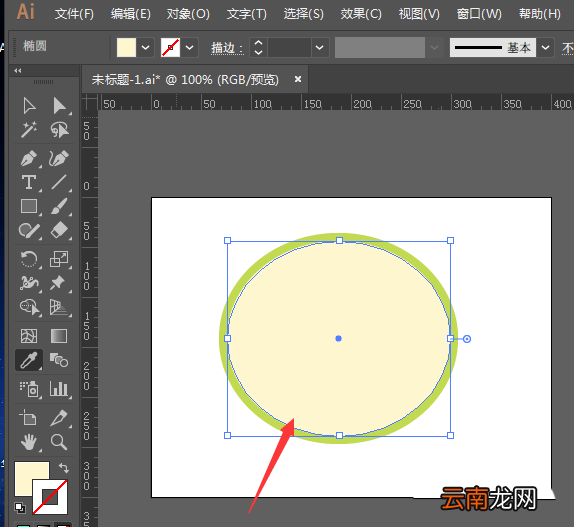Close the 未标题-1.ai document tab

pos(298,79)
